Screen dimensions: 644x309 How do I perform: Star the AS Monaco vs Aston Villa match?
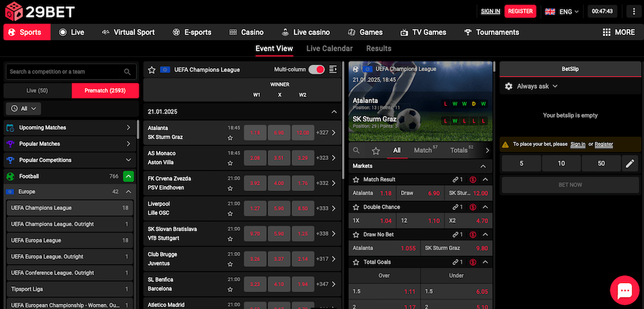tap(231, 163)
